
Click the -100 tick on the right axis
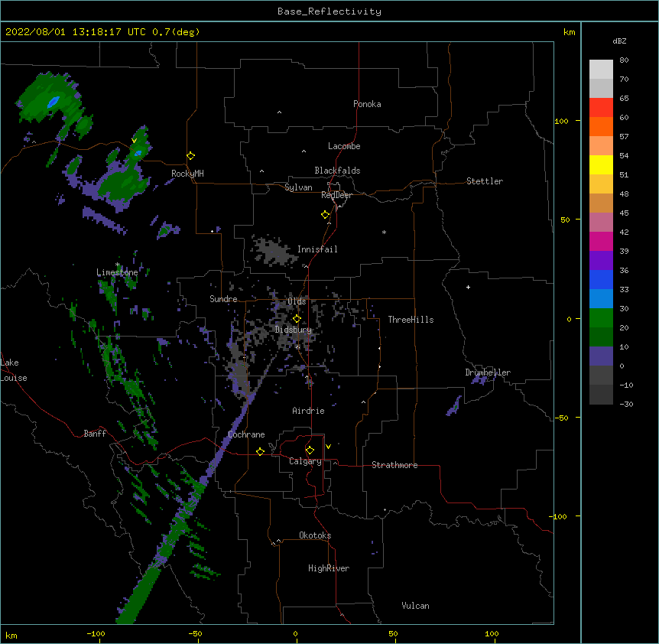(x=559, y=516)
